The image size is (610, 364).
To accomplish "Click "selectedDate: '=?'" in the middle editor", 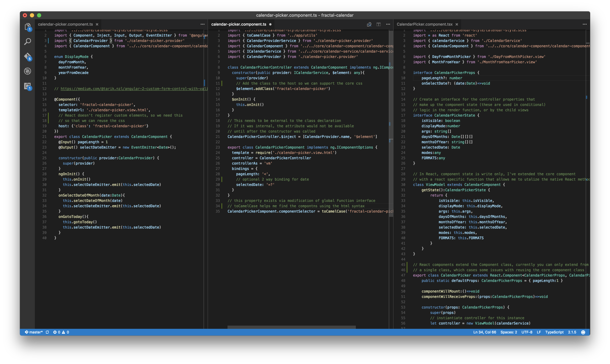I will tap(255, 185).
